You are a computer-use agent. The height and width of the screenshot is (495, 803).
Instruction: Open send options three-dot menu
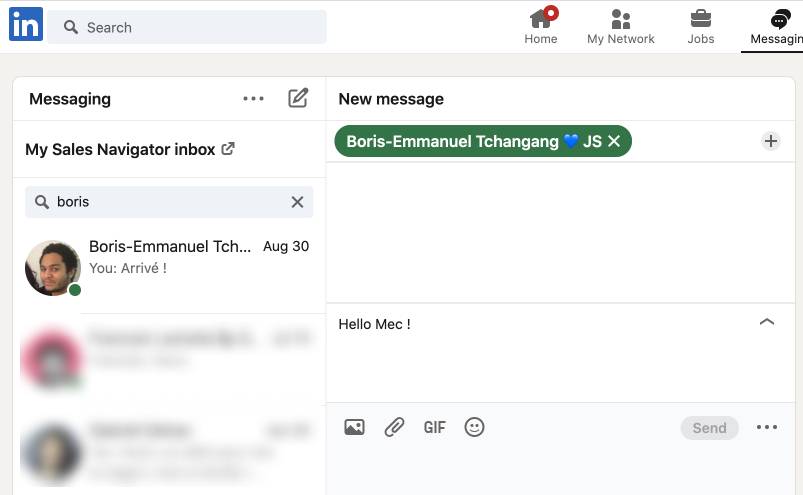pos(767,427)
